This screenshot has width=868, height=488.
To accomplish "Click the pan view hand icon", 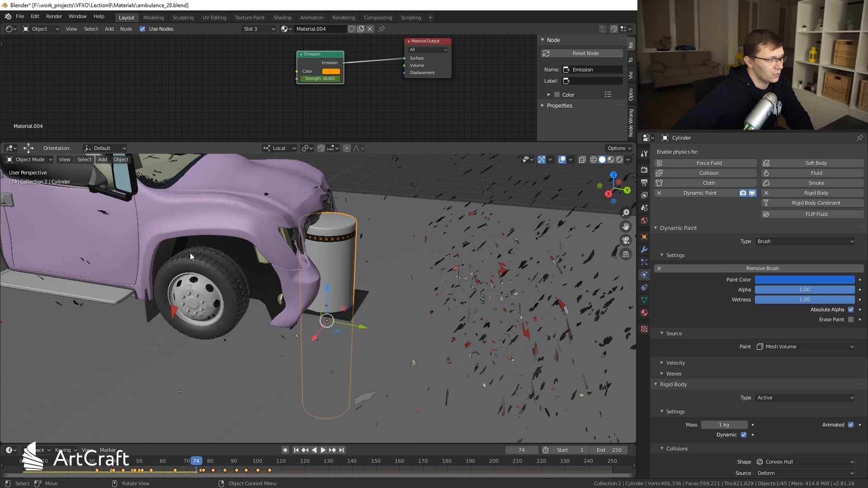I will (626, 226).
